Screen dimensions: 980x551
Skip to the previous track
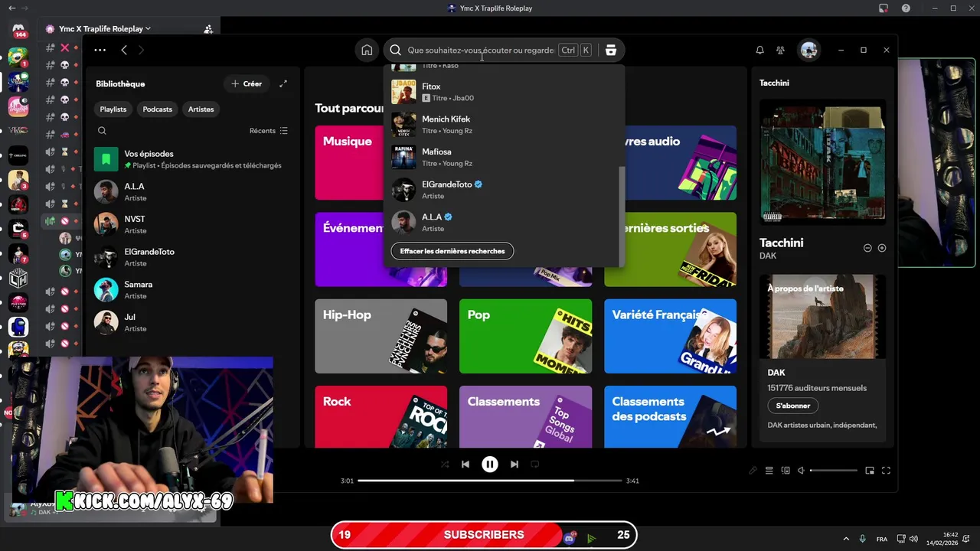[465, 464]
